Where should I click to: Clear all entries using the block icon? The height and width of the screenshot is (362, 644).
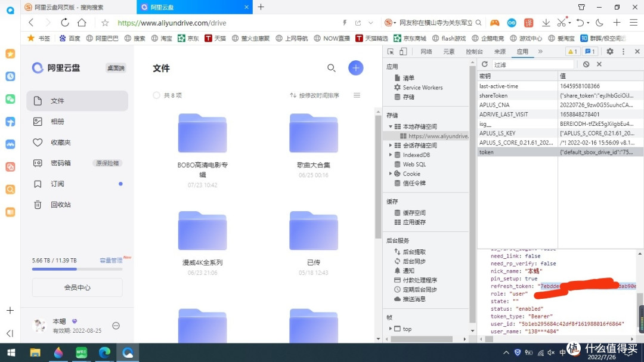(x=587, y=64)
